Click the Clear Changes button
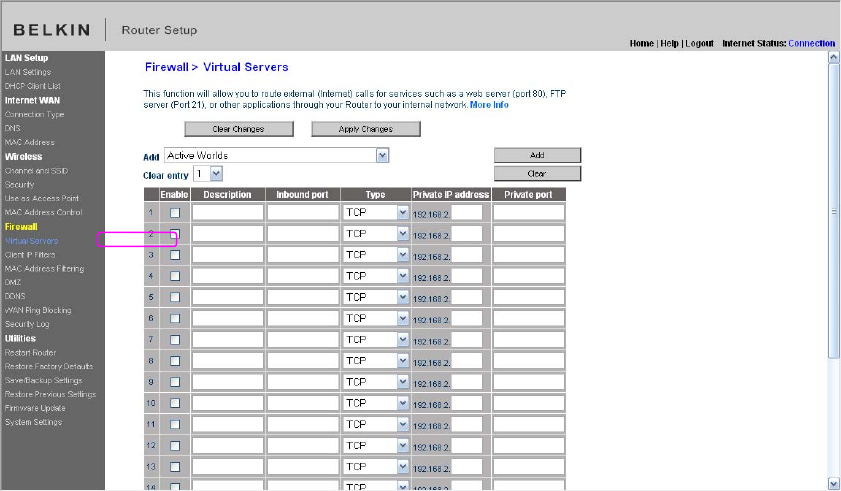 239,129
